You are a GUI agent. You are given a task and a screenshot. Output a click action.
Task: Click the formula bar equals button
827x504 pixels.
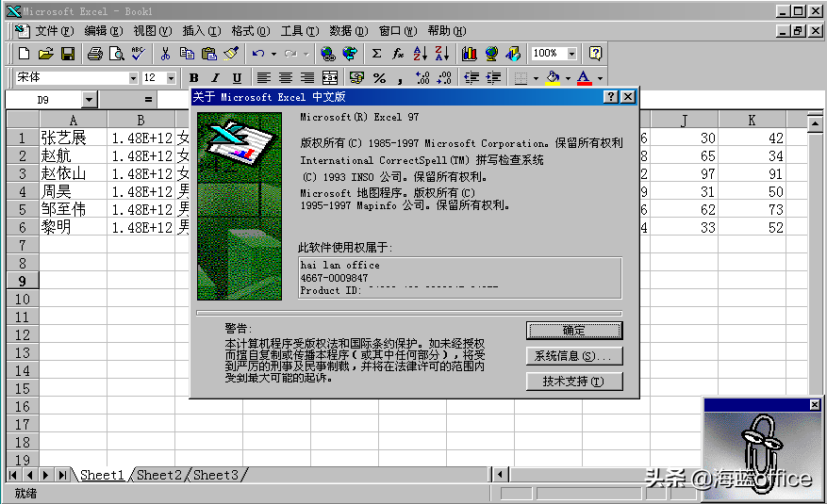click(148, 100)
